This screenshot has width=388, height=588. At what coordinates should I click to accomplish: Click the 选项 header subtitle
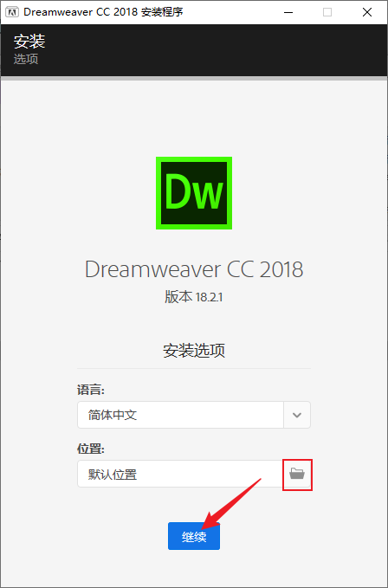pyautogui.click(x=26, y=59)
